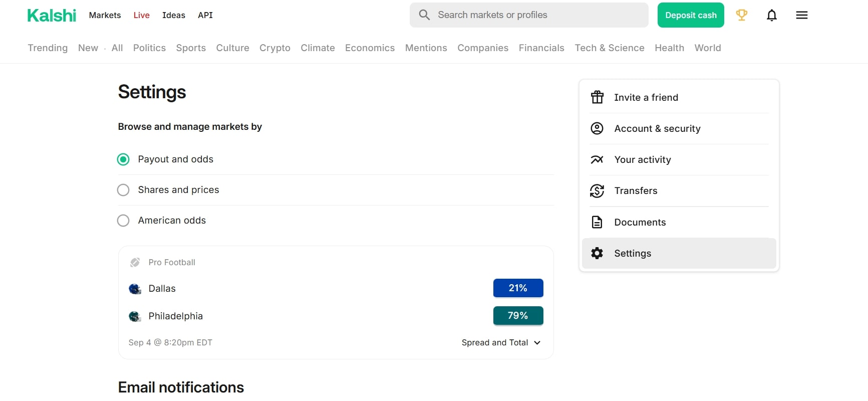Switch to Politics category

point(149,48)
